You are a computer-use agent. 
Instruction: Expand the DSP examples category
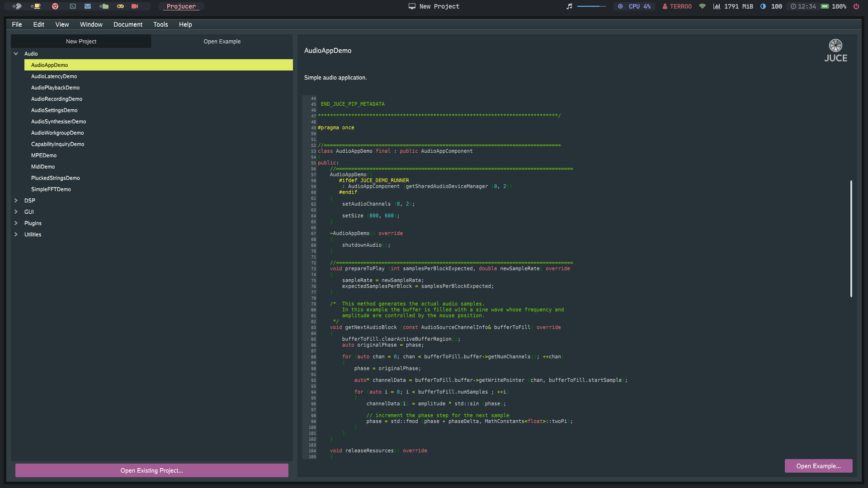(16, 201)
